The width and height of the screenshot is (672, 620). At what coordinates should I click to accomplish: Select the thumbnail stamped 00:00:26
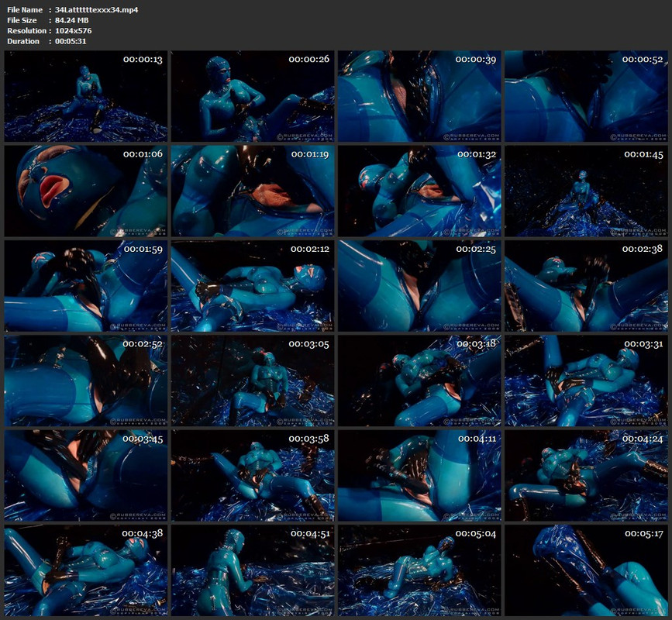tap(253, 96)
